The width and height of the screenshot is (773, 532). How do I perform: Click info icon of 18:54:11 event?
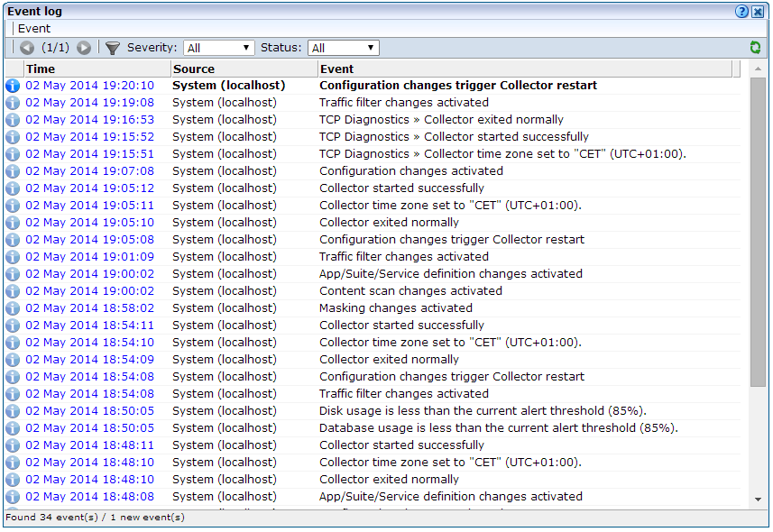[x=13, y=326]
